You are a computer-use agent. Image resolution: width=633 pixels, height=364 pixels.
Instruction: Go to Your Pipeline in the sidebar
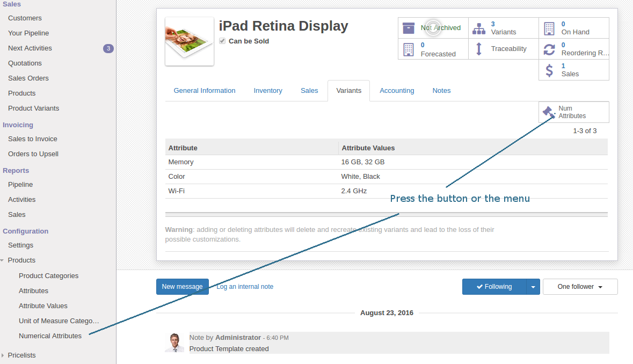[28, 33]
